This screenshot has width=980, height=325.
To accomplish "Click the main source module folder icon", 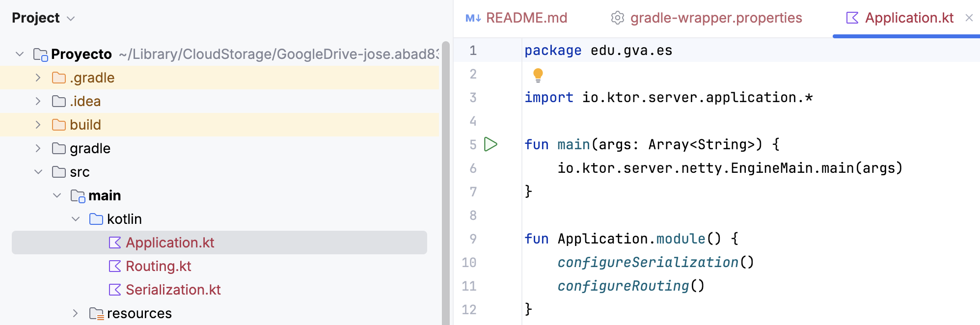I will tap(78, 196).
